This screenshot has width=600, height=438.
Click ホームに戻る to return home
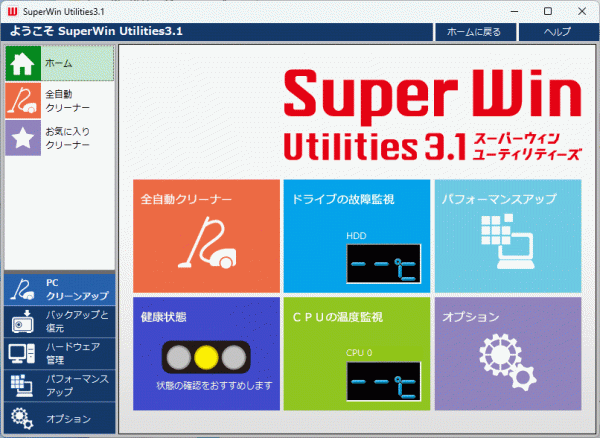474,32
